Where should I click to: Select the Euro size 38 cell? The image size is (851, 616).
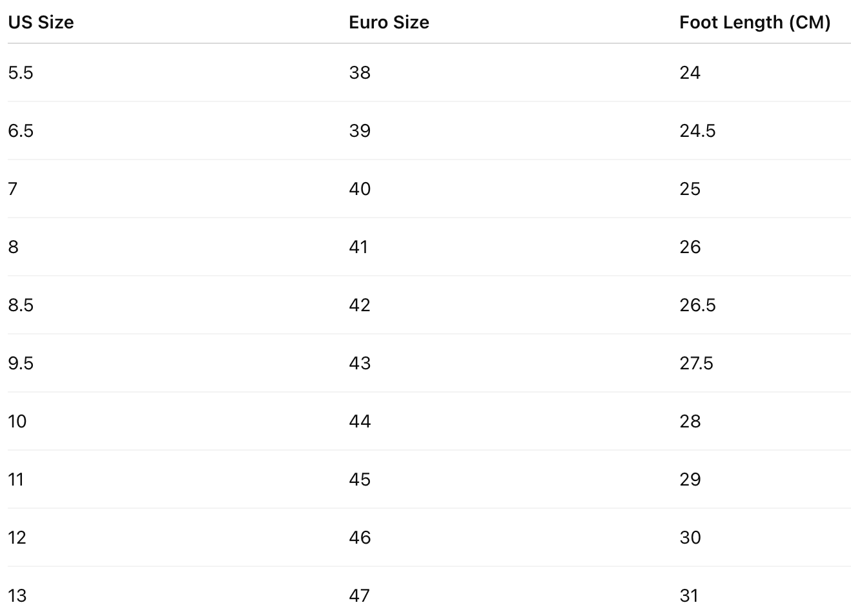pyautogui.click(x=360, y=72)
